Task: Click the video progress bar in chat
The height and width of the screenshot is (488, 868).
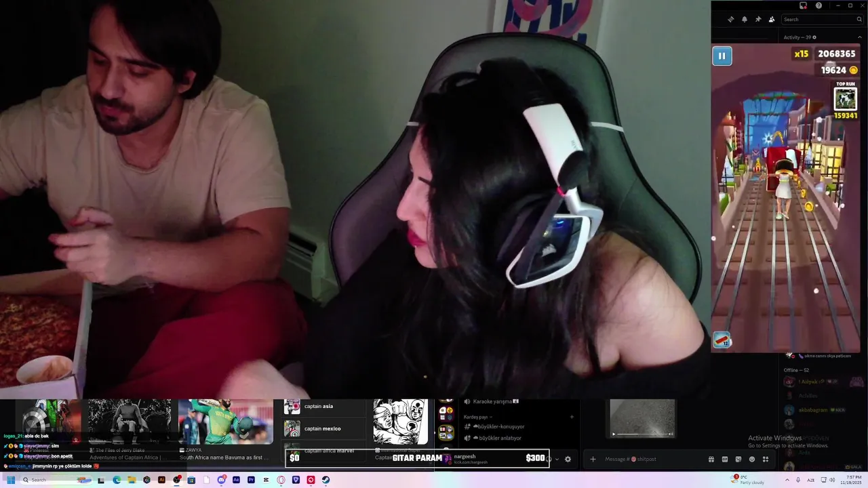Action: pyautogui.click(x=642, y=434)
